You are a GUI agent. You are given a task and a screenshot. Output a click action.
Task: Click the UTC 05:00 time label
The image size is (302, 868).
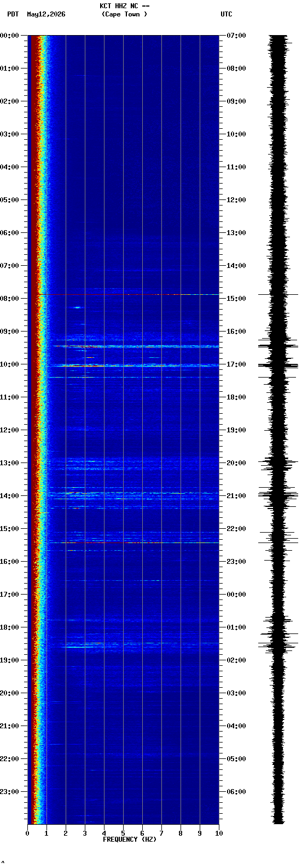tap(236, 759)
